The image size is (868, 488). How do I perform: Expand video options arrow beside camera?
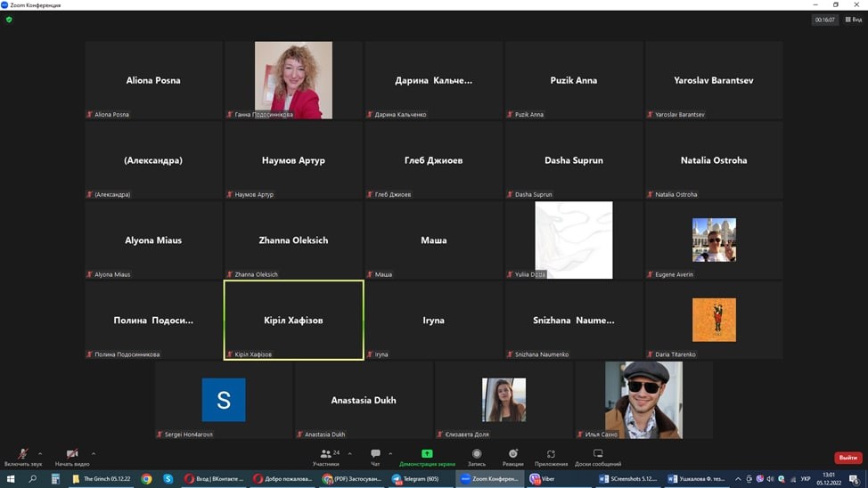[93, 453]
